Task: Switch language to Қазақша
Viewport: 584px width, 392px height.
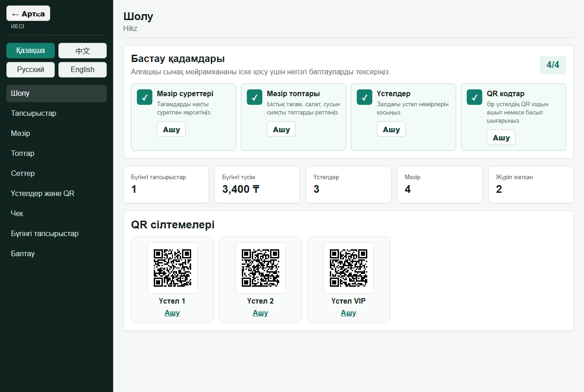Action: click(x=31, y=51)
